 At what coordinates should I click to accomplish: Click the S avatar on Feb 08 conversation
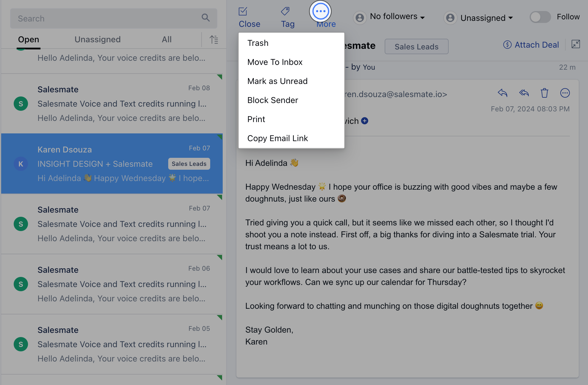[x=21, y=104]
